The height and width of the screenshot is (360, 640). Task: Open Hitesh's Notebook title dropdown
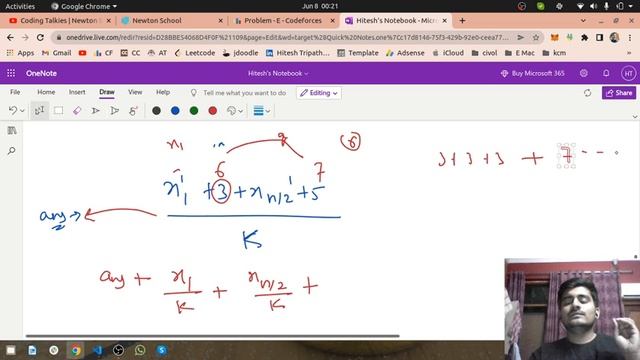click(x=278, y=73)
